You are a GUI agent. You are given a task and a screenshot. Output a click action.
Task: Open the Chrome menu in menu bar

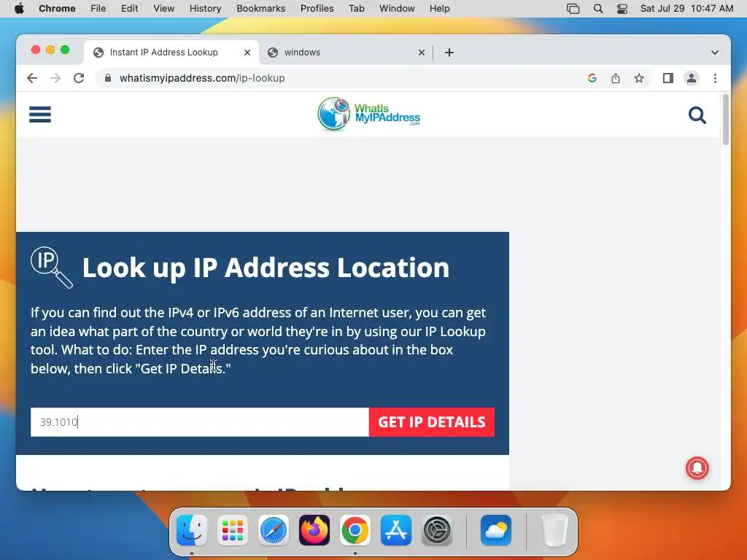click(x=57, y=9)
